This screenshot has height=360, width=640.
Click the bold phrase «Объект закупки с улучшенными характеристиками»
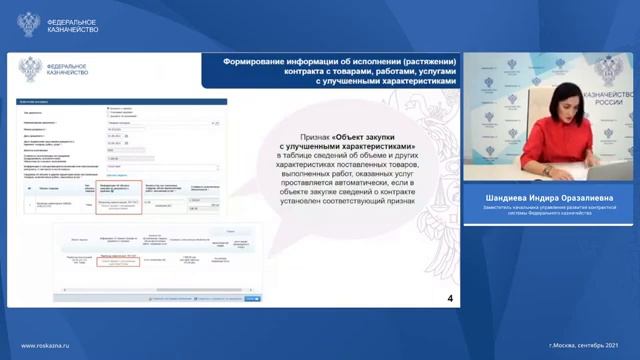coord(347,142)
